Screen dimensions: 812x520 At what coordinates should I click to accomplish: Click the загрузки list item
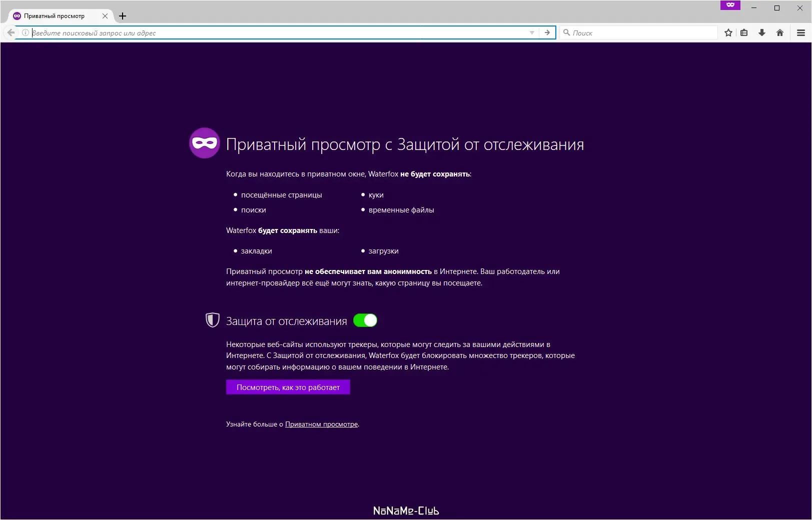384,251
